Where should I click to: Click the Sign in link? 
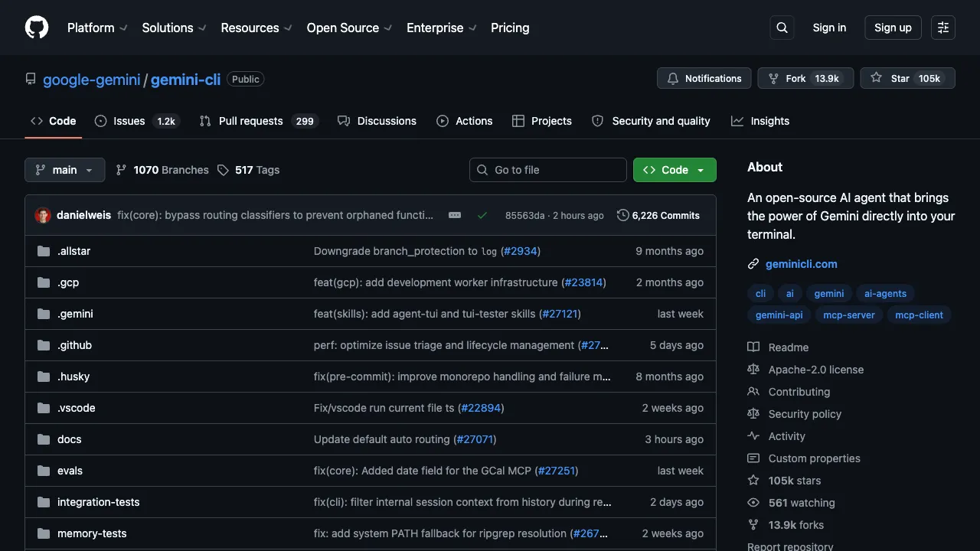[x=829, y=28]
